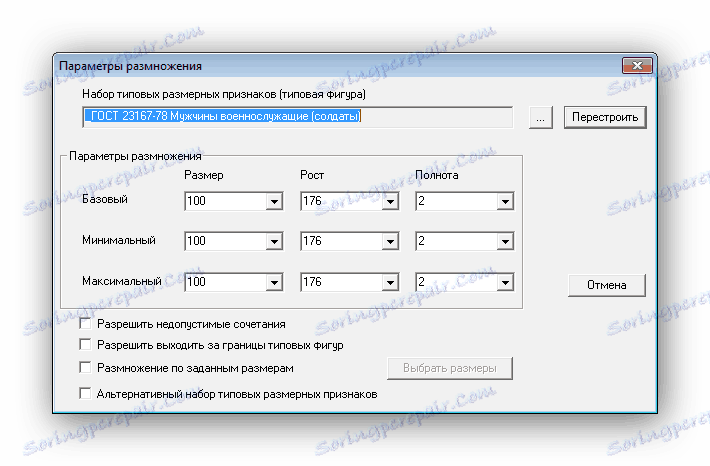
Task: Click the Базовый row label
Action: click(x=105, y=199)
